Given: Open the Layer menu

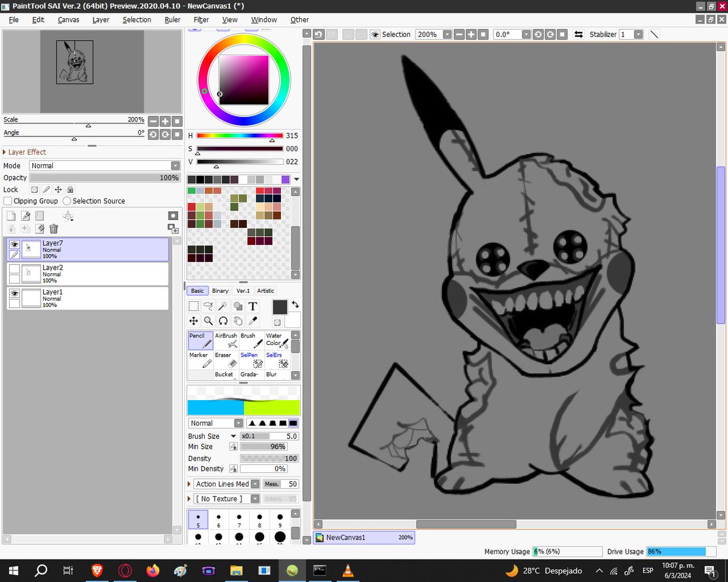Looking at the screenshot, I should tap(101, 19).
